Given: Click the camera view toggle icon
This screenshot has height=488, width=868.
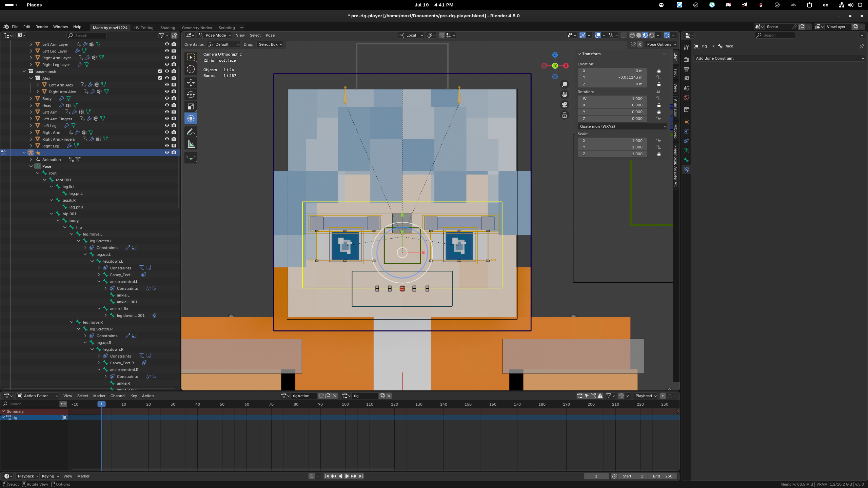Looking at the screenshot, I should [x=565, y=105].
